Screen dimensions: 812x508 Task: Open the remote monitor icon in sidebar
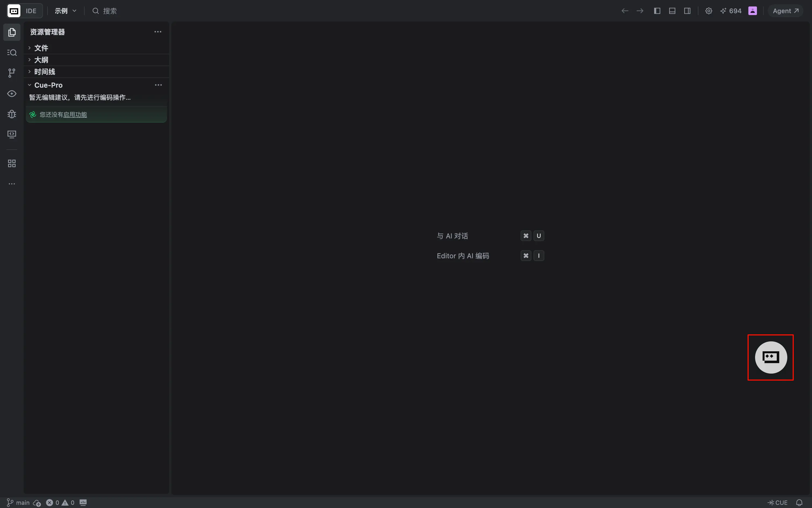click(x=12, y=134)
